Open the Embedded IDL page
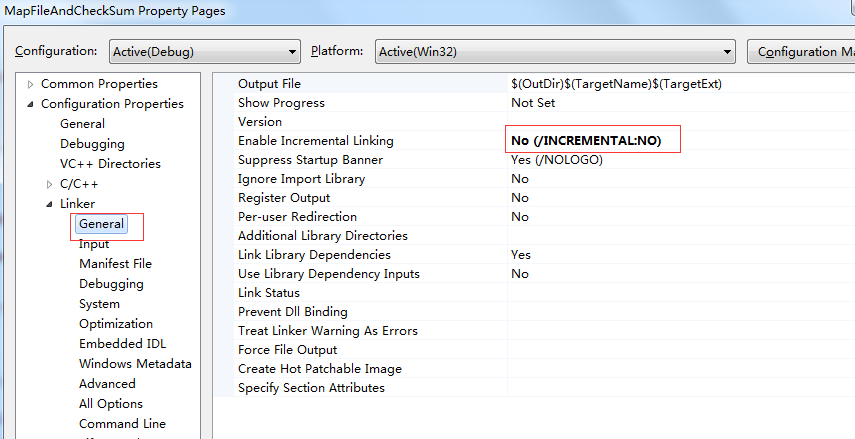855x439 pixels. (x=122, y=344)
